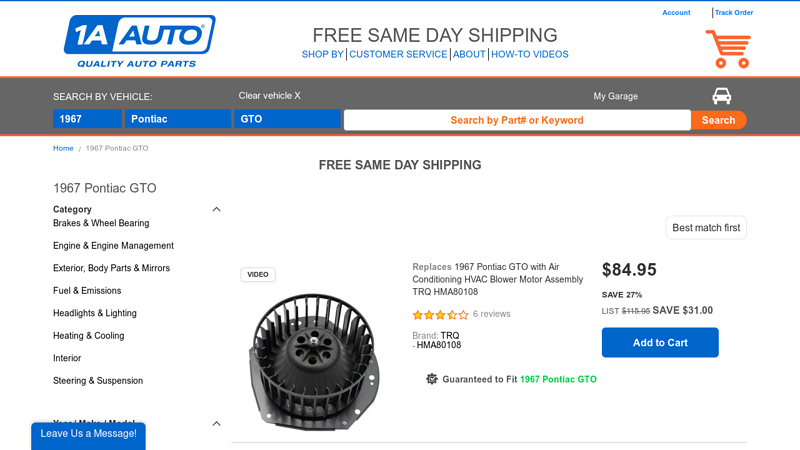The height and width of the screenshot is (450, 800).
Task: Open the Pontiac make selector
Action: pyautogui.click(x=179, y=119)
